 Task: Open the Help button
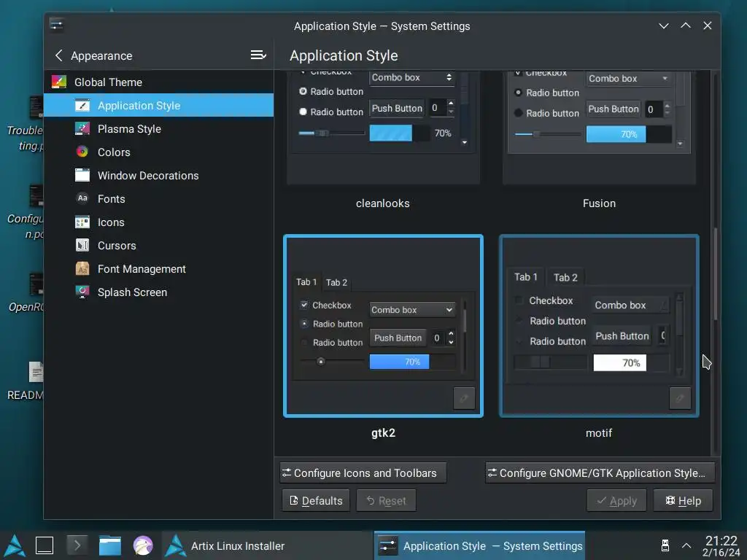(683, 500)
